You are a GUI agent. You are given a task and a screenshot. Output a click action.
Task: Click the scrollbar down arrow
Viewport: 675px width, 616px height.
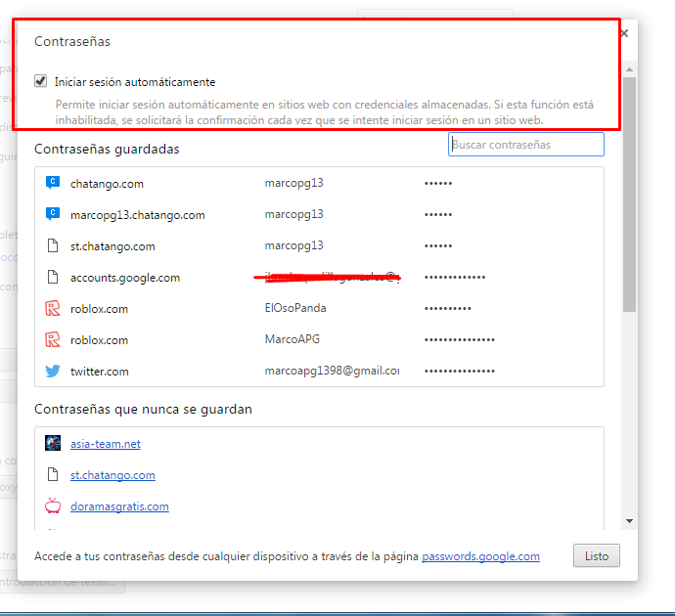[629, 521]
